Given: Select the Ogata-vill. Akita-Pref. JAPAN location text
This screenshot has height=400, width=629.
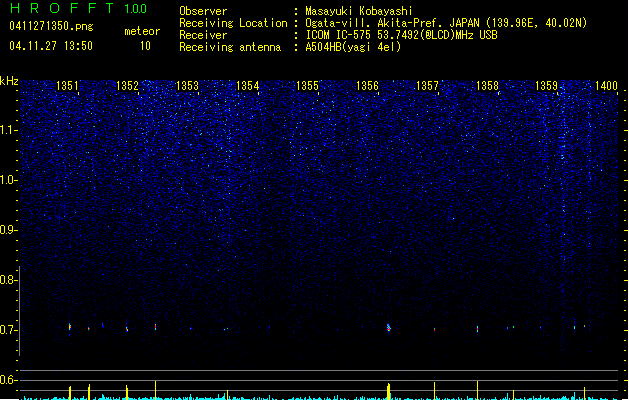Looking at the screenshot, I should tap(446, 23).
